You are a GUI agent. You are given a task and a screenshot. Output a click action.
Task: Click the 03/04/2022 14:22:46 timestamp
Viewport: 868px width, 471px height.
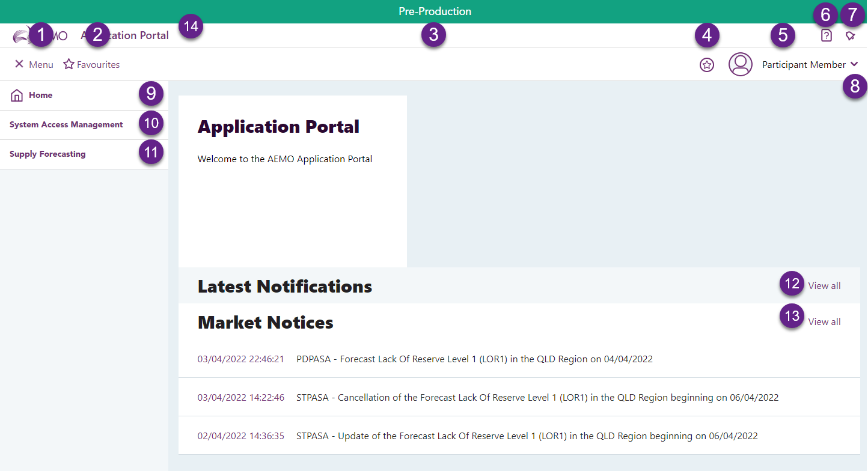[x=241, y=397]
